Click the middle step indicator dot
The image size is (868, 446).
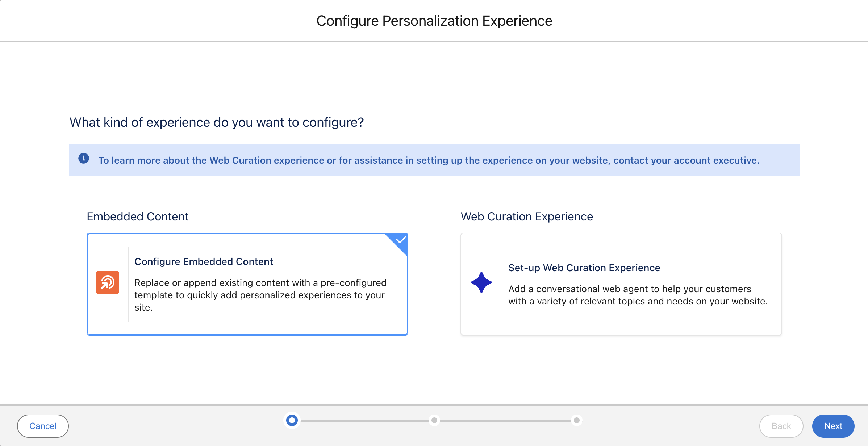click(434, 420)
